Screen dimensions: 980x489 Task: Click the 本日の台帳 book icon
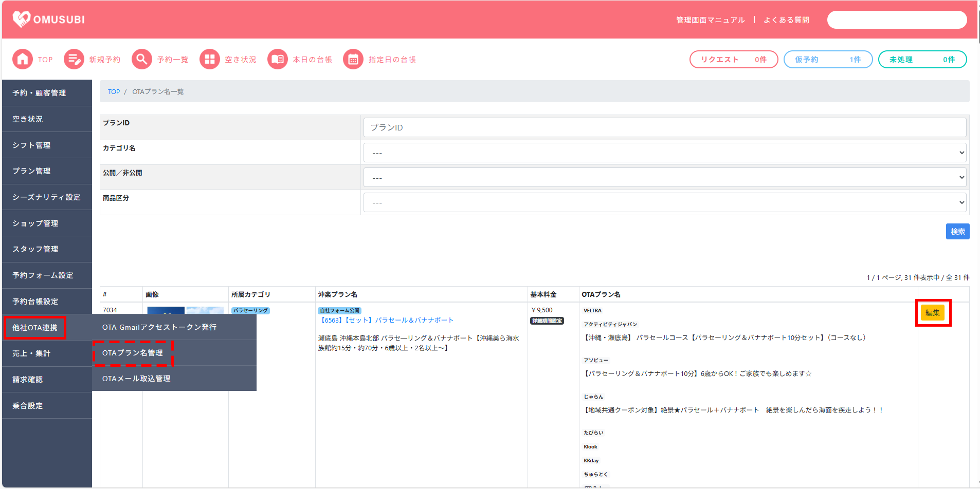[278, 60]
